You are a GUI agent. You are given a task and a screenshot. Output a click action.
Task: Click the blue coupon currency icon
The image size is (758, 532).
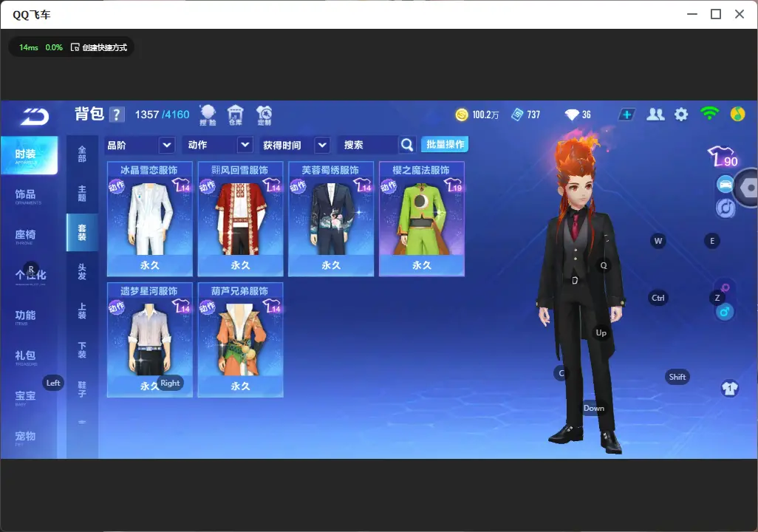tap(517, 115)
